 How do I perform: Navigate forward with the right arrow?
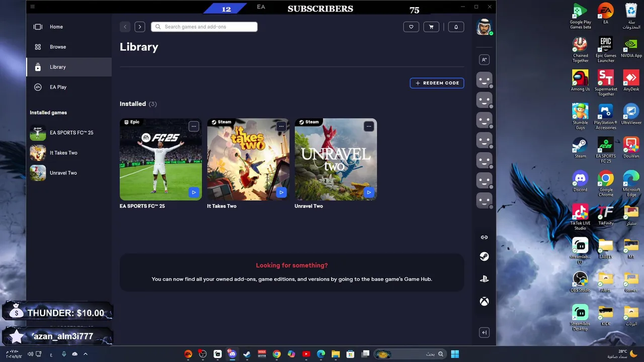click(140, 27)
